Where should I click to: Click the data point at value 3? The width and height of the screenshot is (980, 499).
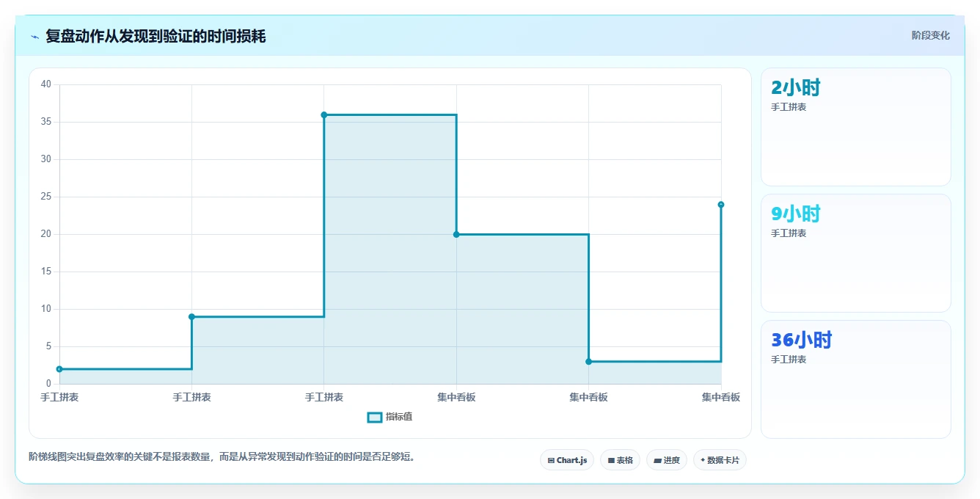pyautogui.click(x=588, y=361)
